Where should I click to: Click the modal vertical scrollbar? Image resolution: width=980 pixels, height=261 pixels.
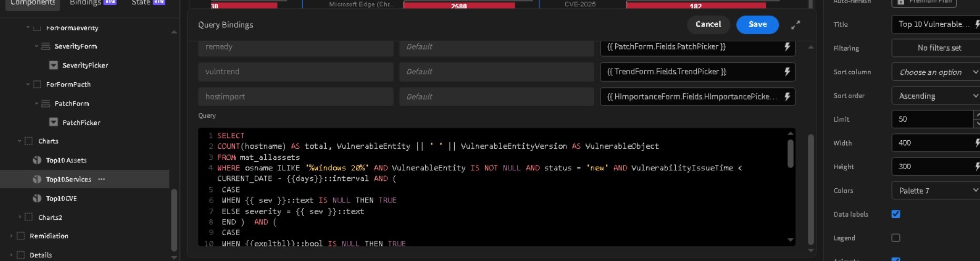[x=811, y=190]
